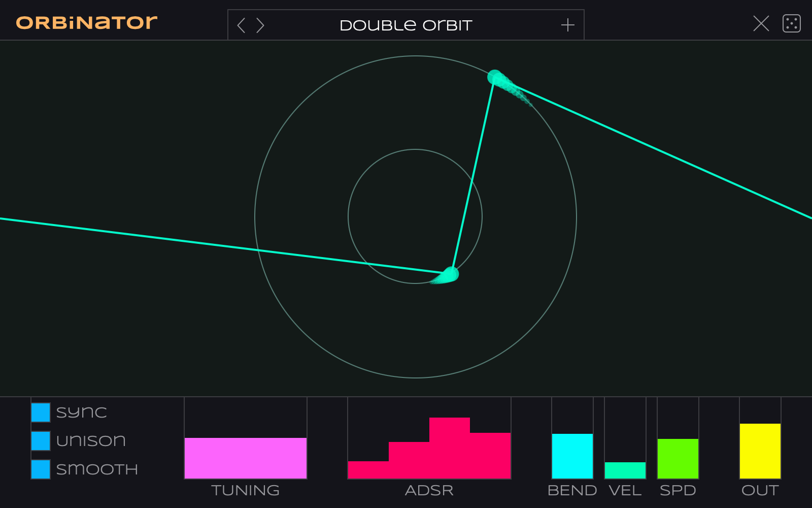
Task: Adjust the ADSR attack bar
Action: [368, 469]
